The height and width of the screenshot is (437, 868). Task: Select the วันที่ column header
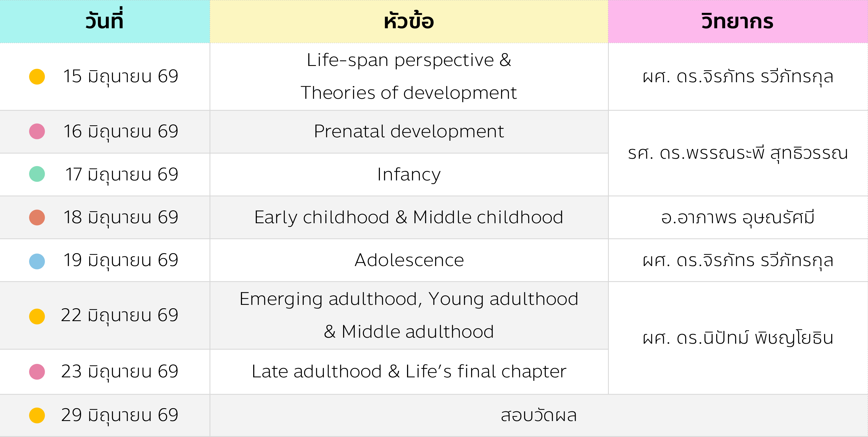(x=104, y=21)
